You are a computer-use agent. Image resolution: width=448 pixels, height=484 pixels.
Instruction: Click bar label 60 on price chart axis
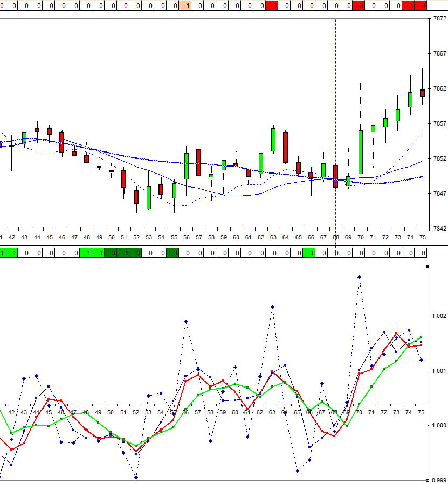pos(236,237)
